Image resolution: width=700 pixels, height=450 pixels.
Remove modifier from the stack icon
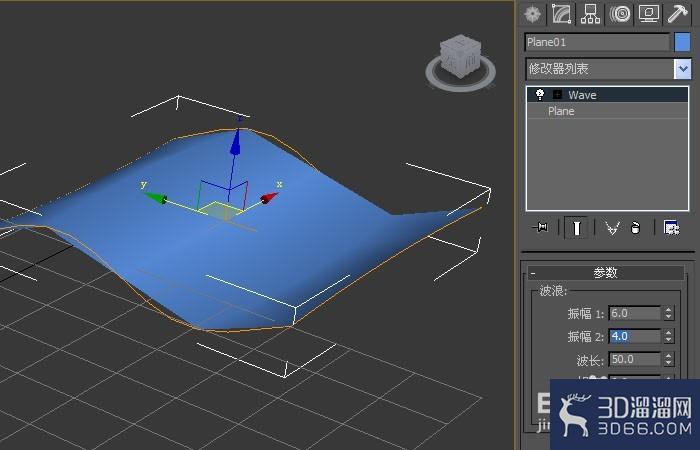635,228
